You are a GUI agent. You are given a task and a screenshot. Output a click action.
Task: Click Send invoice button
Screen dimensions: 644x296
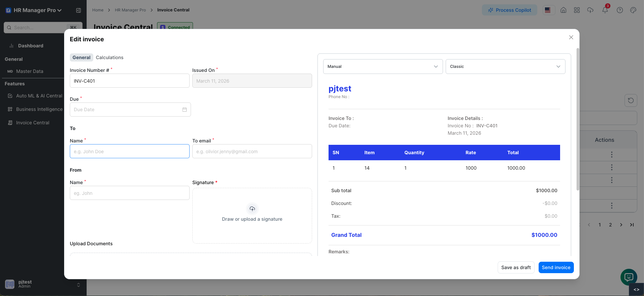556,267
